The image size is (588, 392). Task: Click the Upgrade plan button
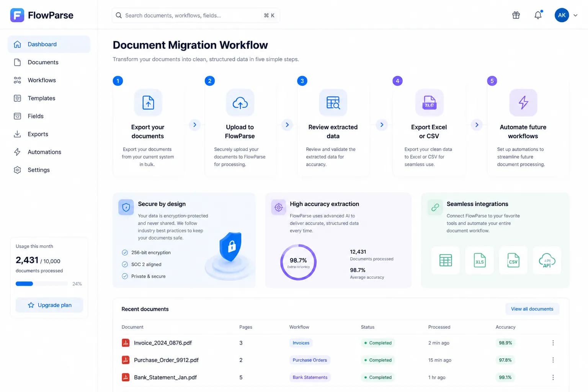(49, 305)
